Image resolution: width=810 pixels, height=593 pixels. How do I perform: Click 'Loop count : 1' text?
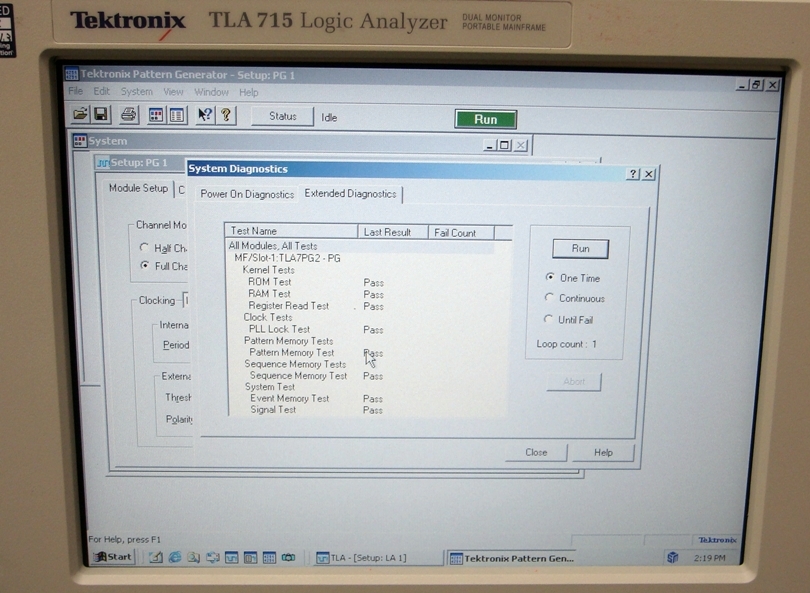[x=566, y=344]
